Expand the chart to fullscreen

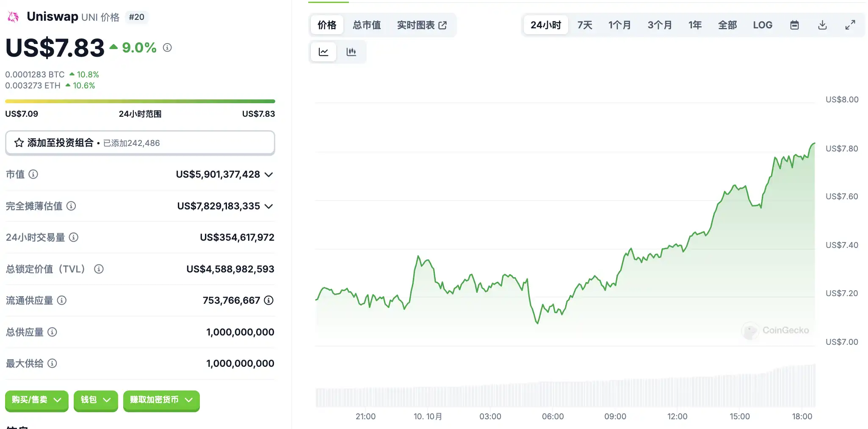click(x=850, y=25)
